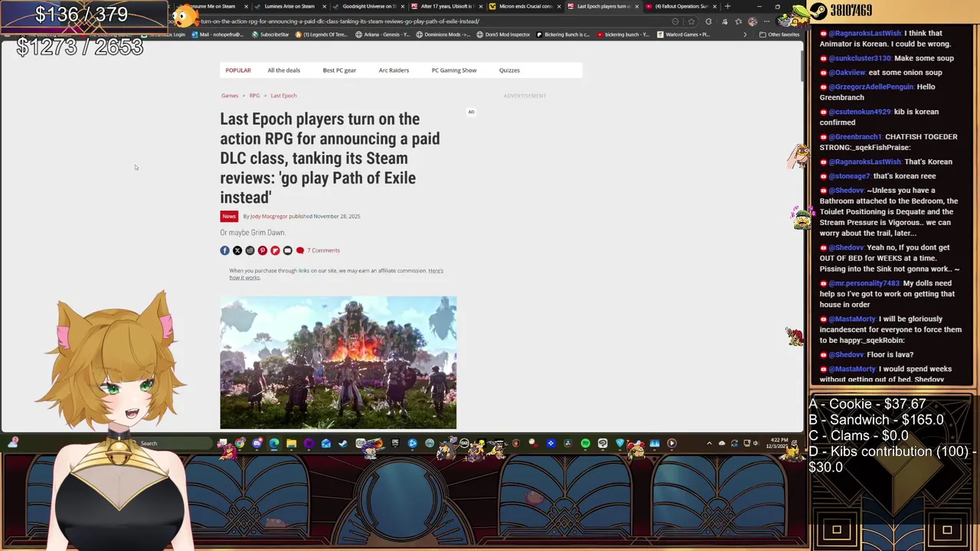Open Chrome from the taskbar
This screenshot has height=551, width=980.
pos(240,443)
